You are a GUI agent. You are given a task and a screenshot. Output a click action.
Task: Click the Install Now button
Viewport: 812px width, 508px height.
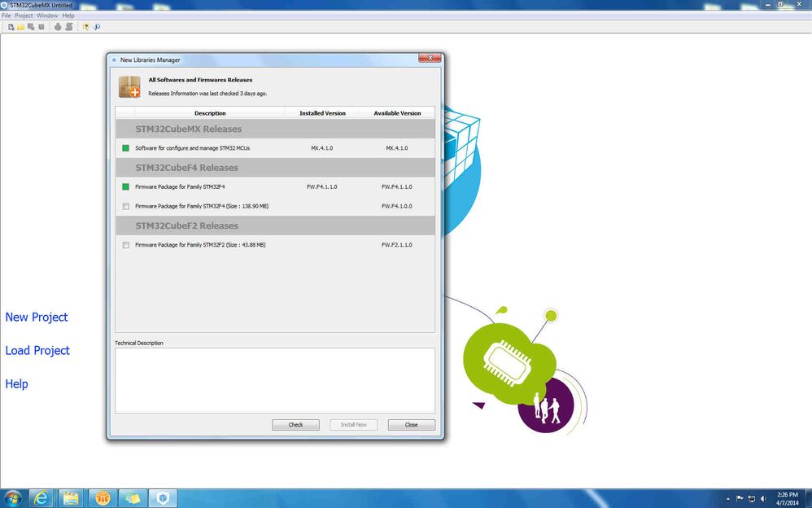(x=354, y=424)
